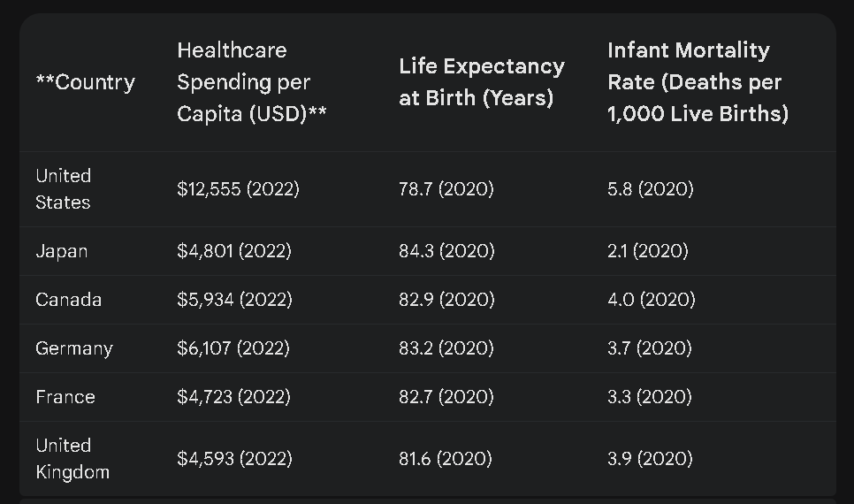854x504 pixels.
Task: Click the $6,107 (2022) spending value
Action: tap(233, 348)
